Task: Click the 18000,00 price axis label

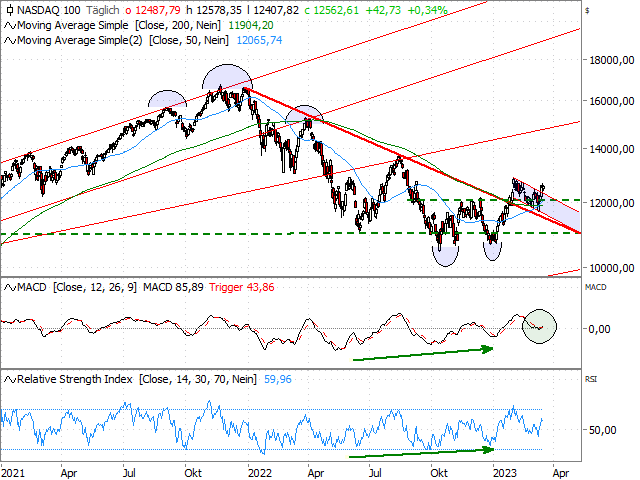Action: (x=611, y=60)
